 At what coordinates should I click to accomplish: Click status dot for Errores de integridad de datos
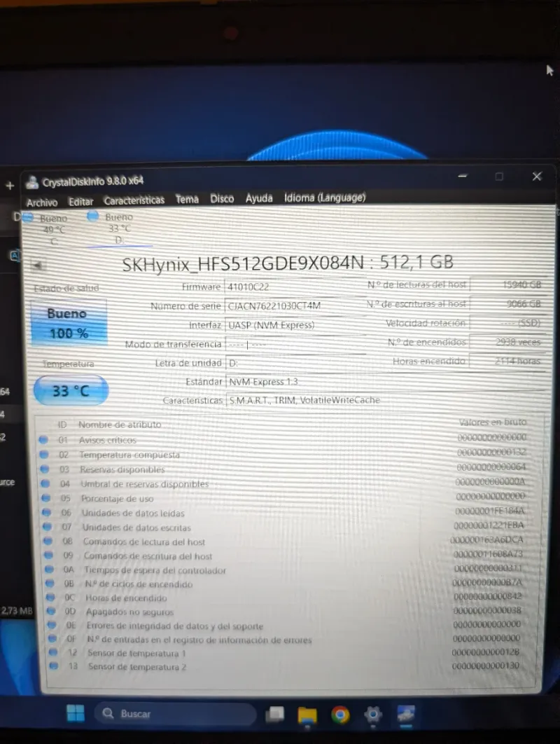pos(52,626)
